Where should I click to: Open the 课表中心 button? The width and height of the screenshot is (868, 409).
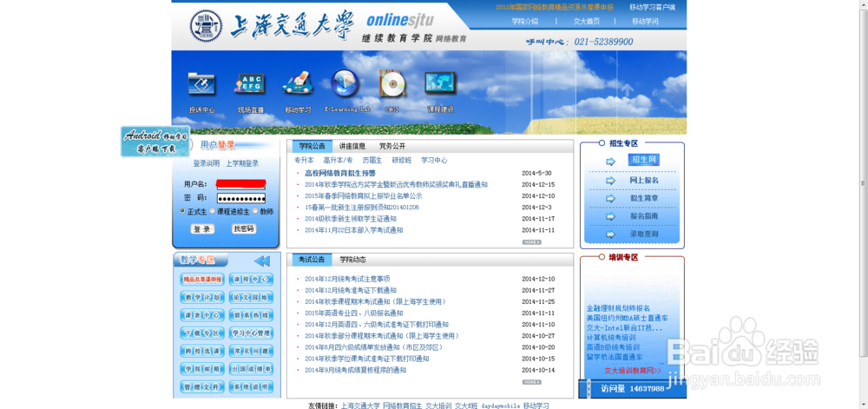[x=202, y=315]
